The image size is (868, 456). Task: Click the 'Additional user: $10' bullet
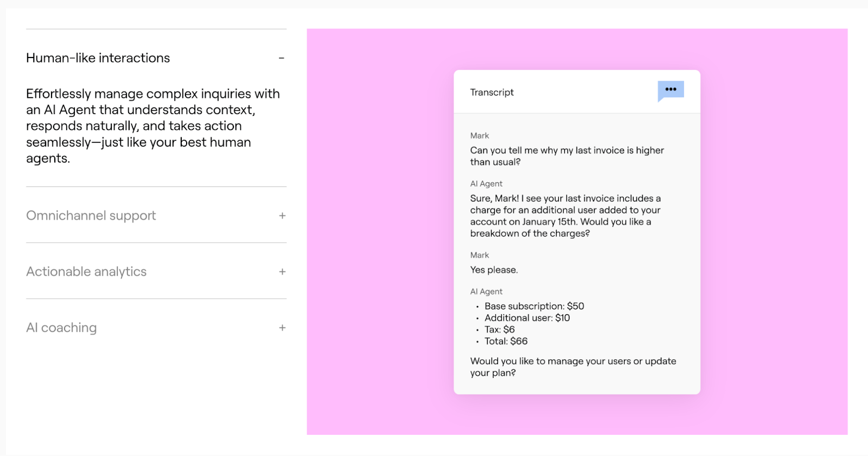tap(527, 318)
